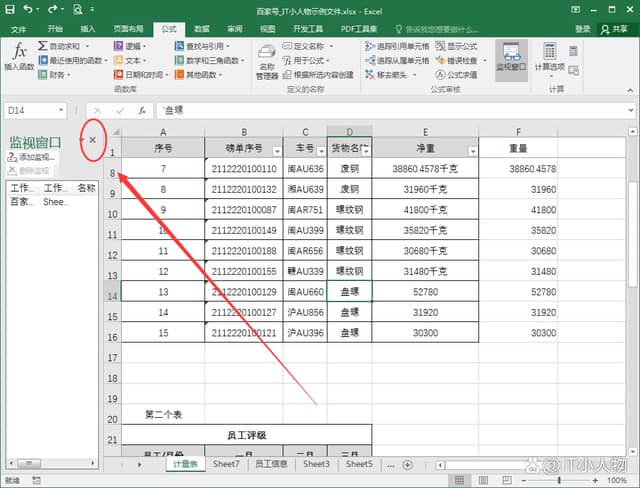Switch to the Home (开始) tab
This screenshot has width=640, height=488.
coord(55,29)
